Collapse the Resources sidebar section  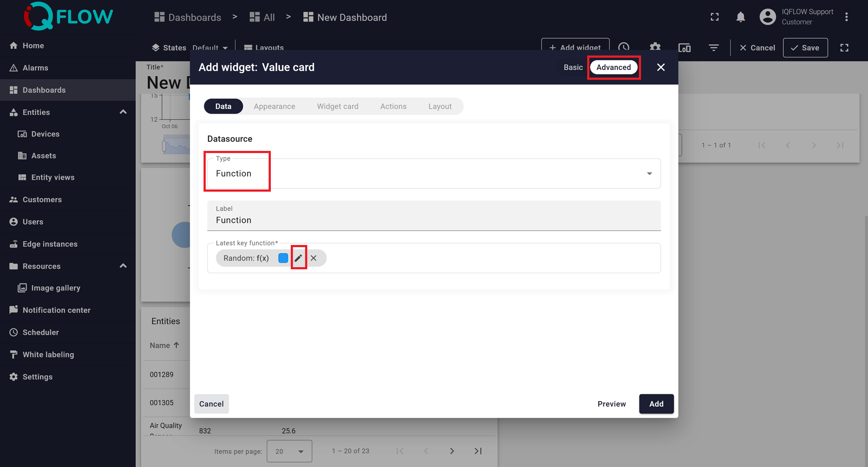coord(123,266)
